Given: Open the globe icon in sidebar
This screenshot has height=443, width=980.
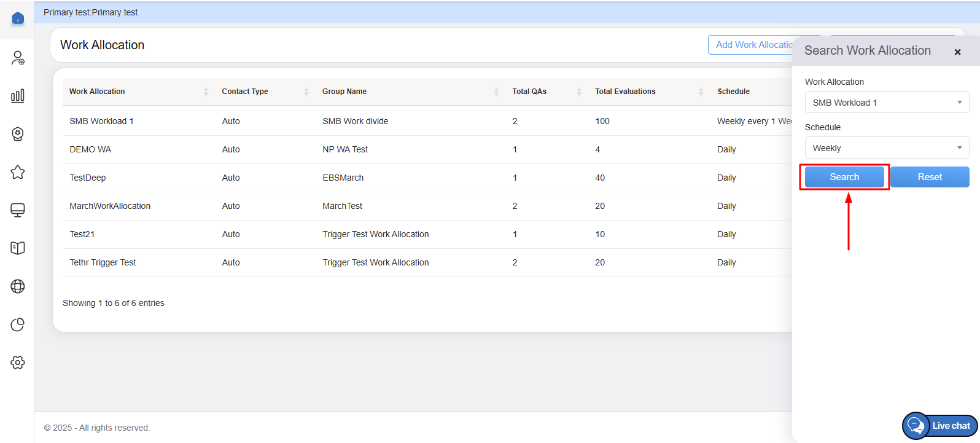Looking at the screenshot, I should pos(18,286).
